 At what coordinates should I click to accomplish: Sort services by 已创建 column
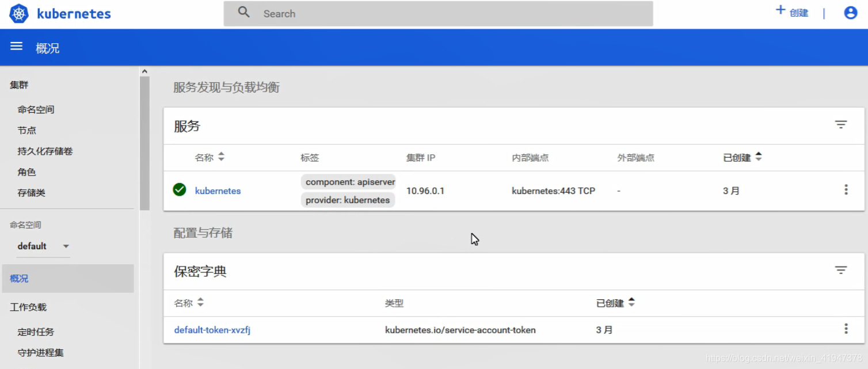758,157
